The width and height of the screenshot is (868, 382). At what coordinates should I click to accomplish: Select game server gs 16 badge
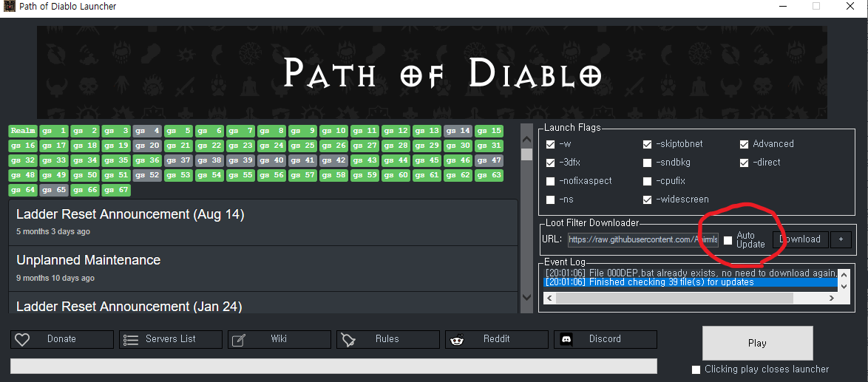click(23, 146)
